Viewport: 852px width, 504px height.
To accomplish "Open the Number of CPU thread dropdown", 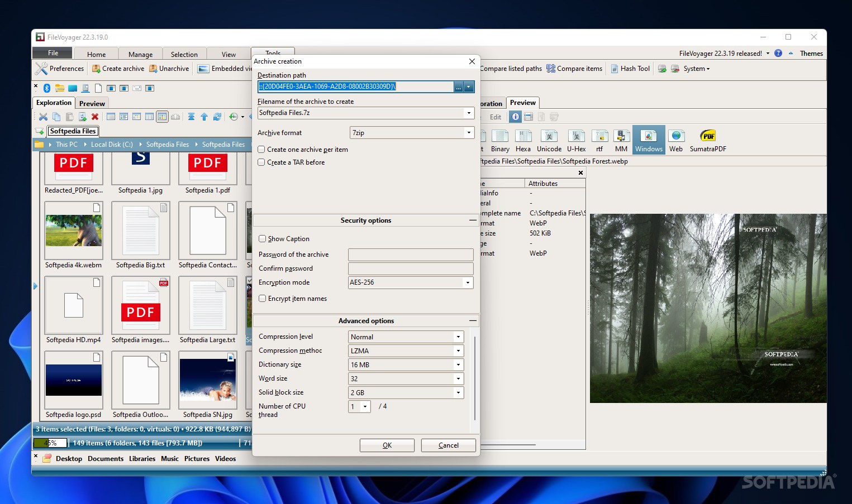I will click(x=365, y=407).
